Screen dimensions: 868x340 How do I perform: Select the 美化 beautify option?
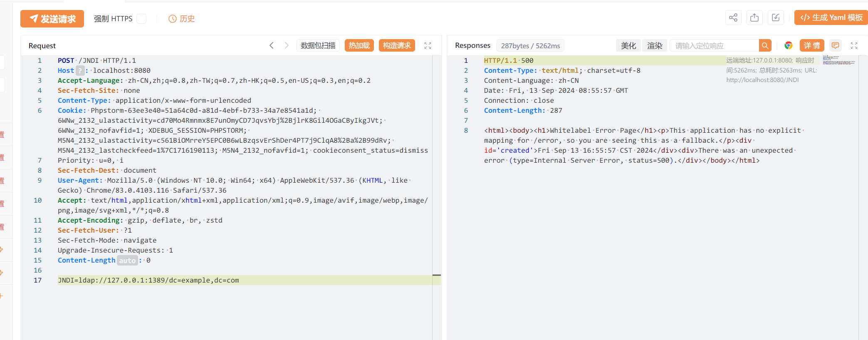tap(628, 46)
